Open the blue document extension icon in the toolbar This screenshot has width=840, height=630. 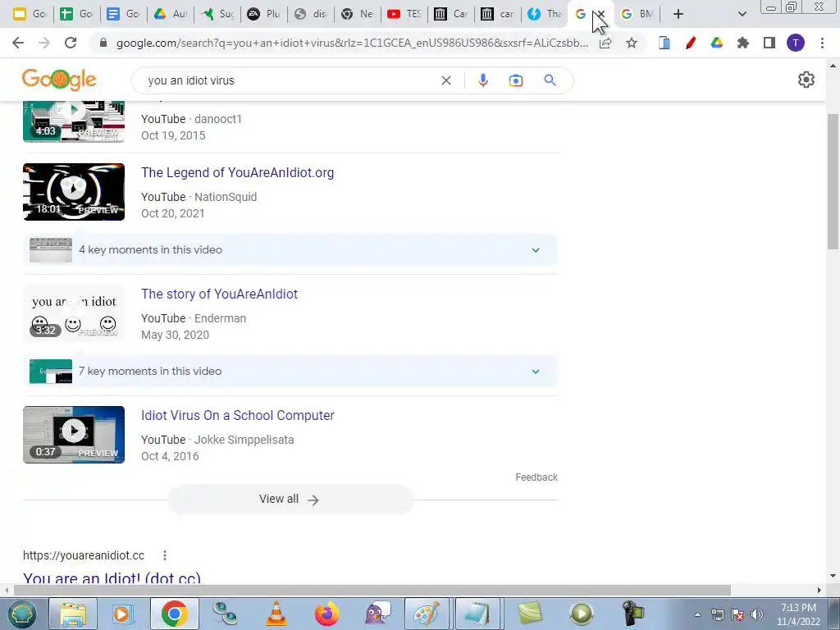[x=664, y=43]
